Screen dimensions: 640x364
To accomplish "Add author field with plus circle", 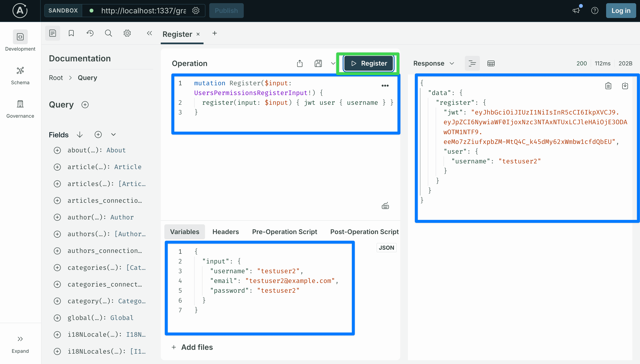I will 57,217.
